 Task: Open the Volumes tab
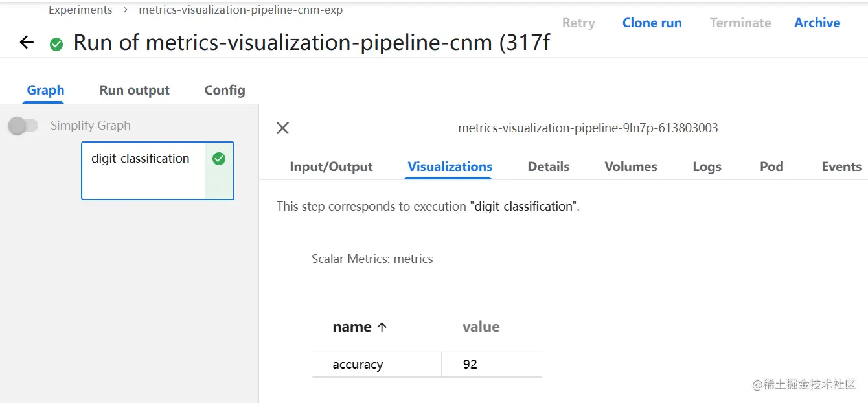click(x=631, y=167)
